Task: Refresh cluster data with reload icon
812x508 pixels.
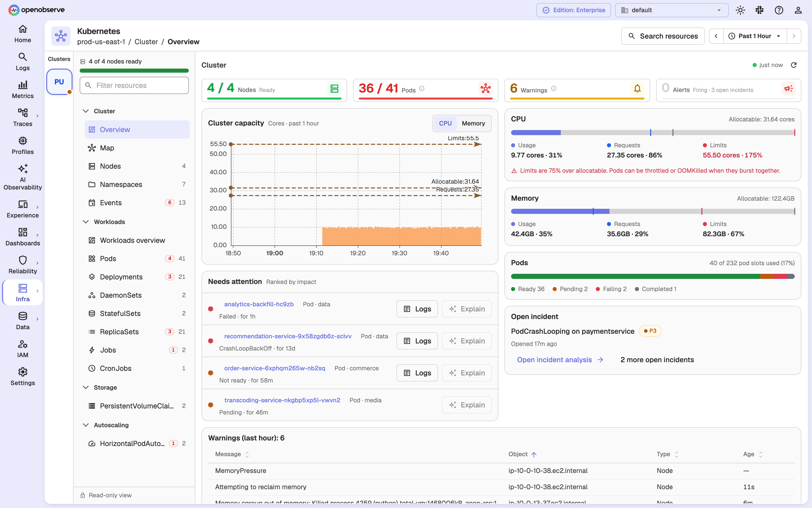Action: [x=793, y=65]
